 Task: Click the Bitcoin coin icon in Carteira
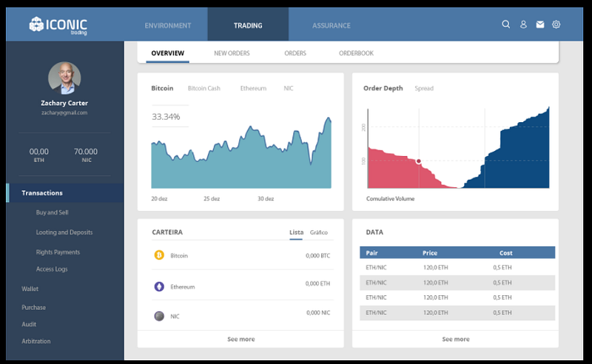[159, 255]
